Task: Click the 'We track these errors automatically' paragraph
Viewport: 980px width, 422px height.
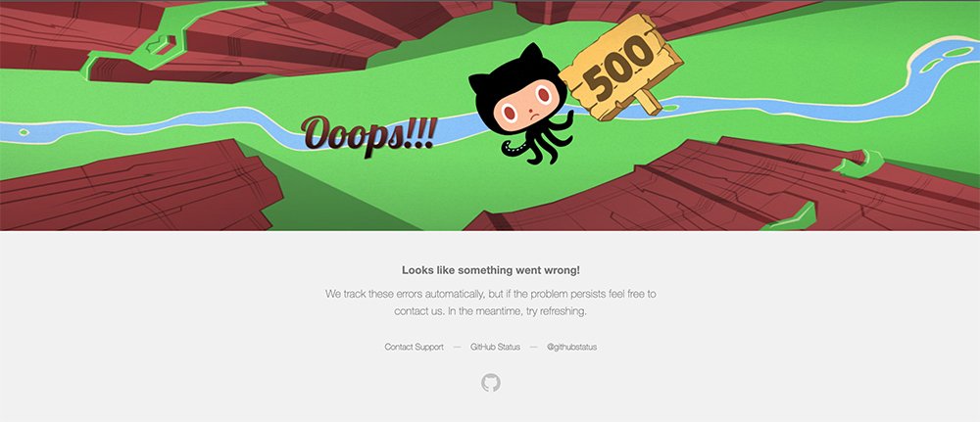Action: pyautogui.click(x=491, y=303)
